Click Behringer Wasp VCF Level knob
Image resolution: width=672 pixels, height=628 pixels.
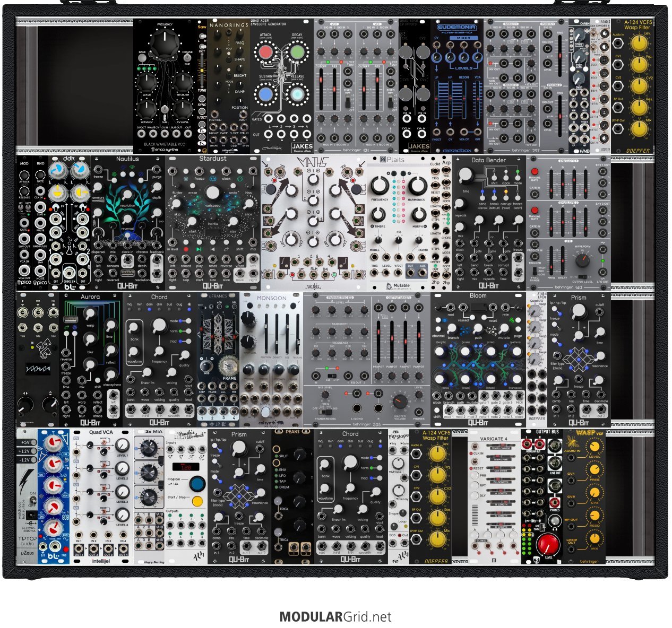[595, 447]
